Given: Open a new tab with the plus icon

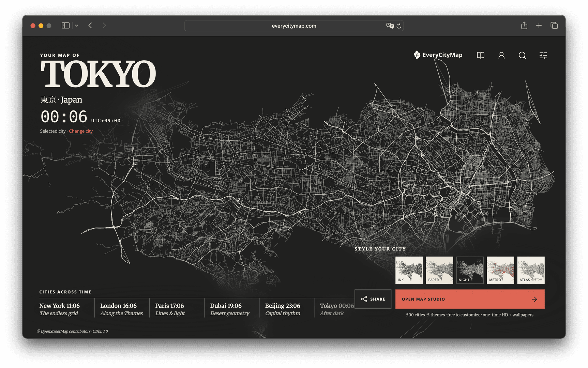Looking at the screenshot, I should click(x=539, y=25).
